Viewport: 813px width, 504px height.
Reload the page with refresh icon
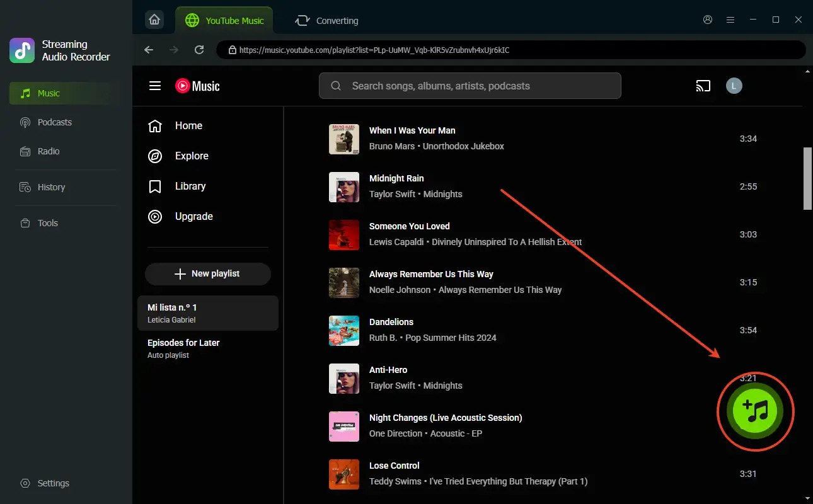click(x=199, y=50)
